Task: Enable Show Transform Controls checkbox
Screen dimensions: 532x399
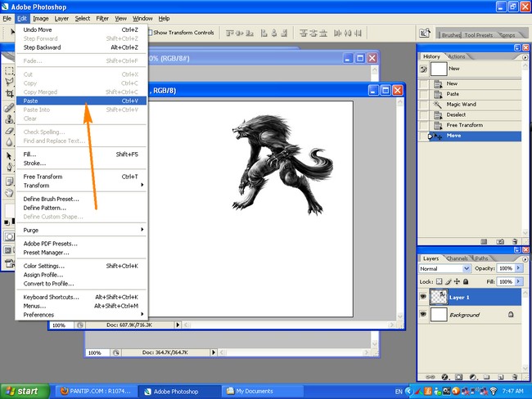Action: [150, 33]
